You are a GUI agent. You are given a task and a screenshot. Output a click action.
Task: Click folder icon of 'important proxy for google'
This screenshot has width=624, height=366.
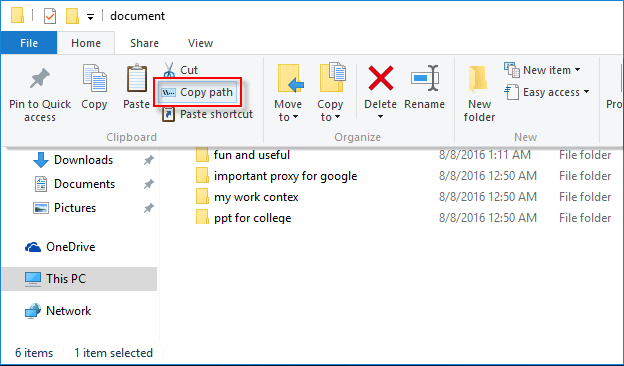click(202, 176)
